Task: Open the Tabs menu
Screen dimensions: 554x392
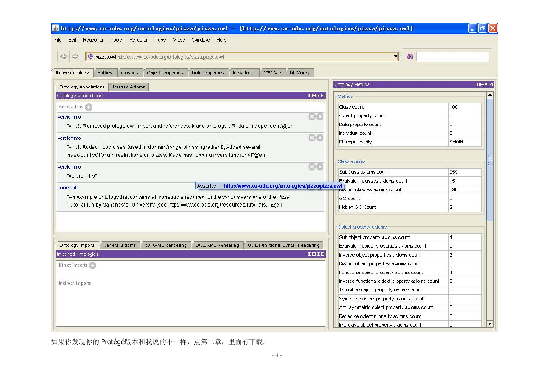Action: pos(160,40)
